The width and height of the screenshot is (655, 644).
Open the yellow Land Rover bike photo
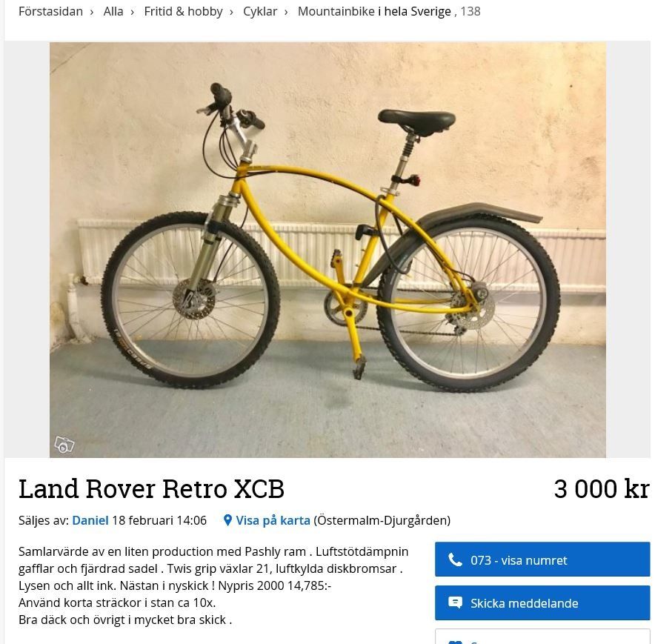click(x=327, y=250)
